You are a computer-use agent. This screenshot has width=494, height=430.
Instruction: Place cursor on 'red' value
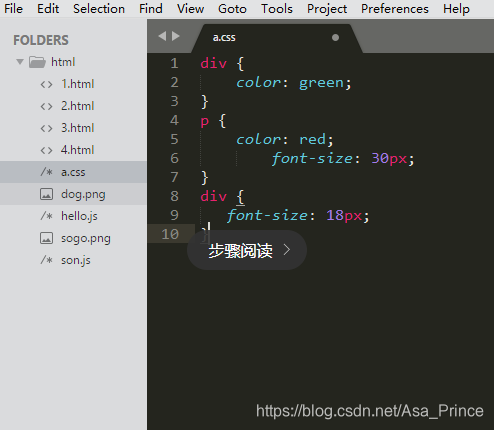tap(312, 139)
